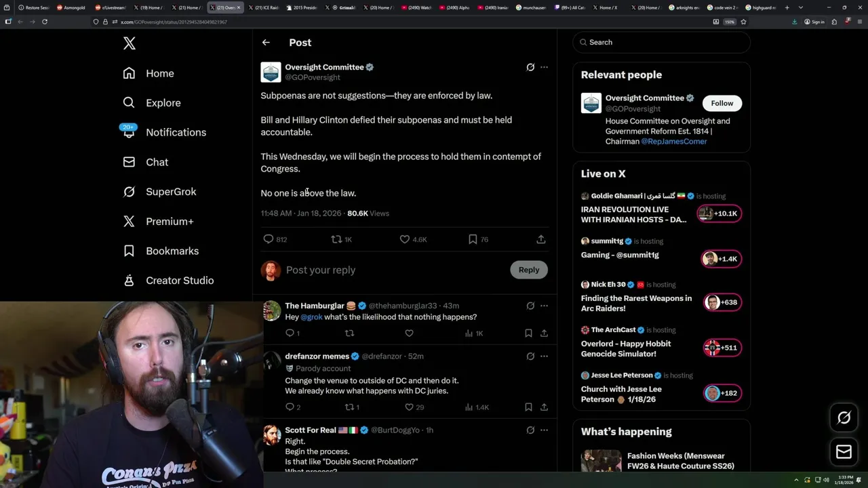The image size is (868, 488).
Task: Click the Grok icon on Scott For Real's reply
Action: [x=530, y=430]
